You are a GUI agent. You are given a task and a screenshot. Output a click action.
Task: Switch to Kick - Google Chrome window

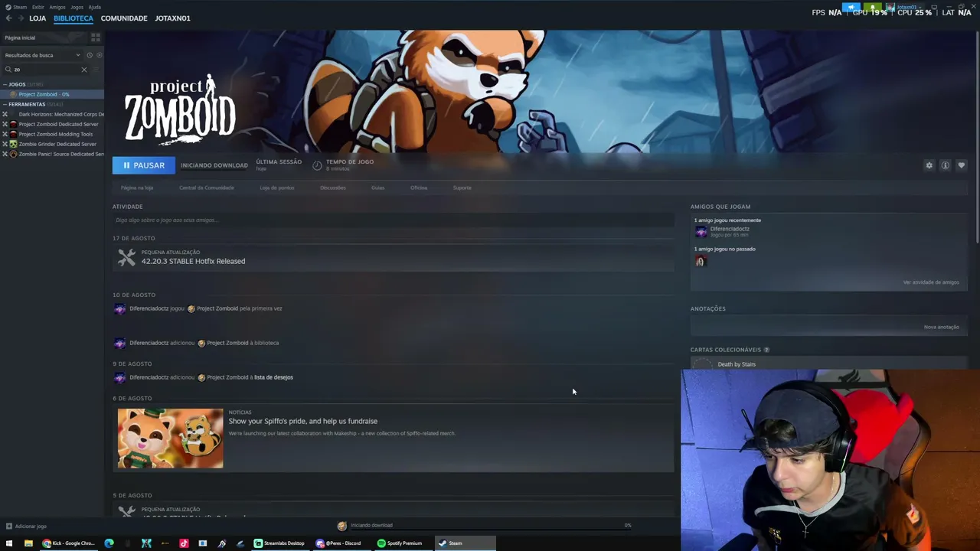point(69,543)
